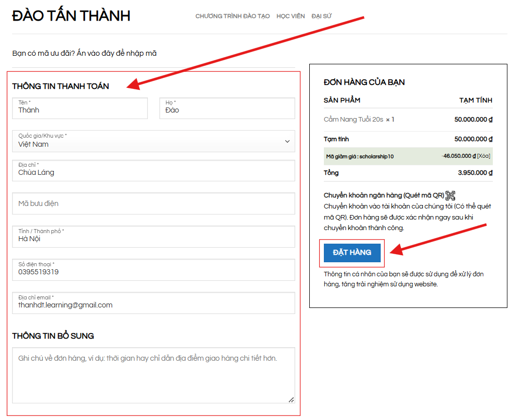
Task: Click the order notes textarea
Action: click(x=153, y=375)
